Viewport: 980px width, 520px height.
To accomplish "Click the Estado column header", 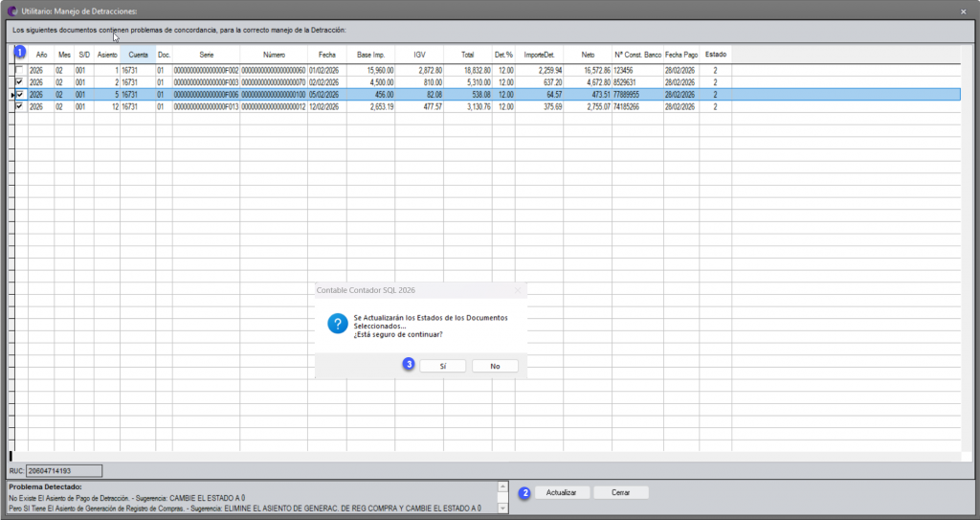I will pyautogui.click(x=716, y=55).
